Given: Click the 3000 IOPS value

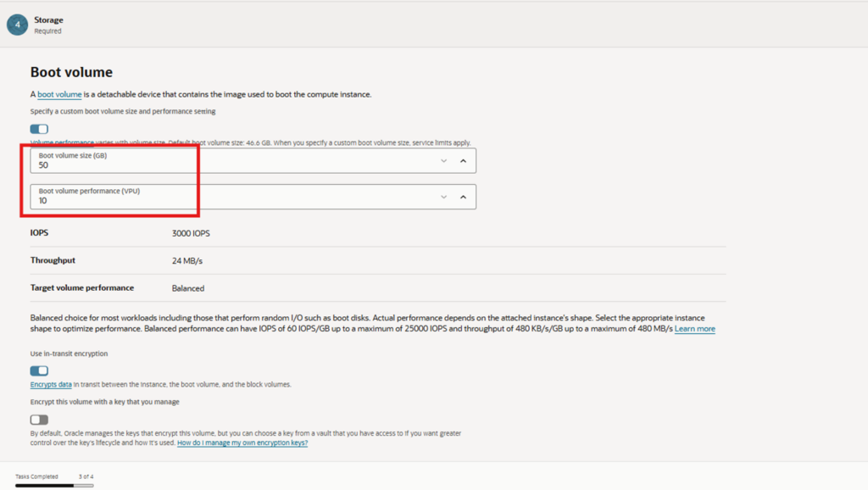Looking at the screenshot, I should (190, 232).
